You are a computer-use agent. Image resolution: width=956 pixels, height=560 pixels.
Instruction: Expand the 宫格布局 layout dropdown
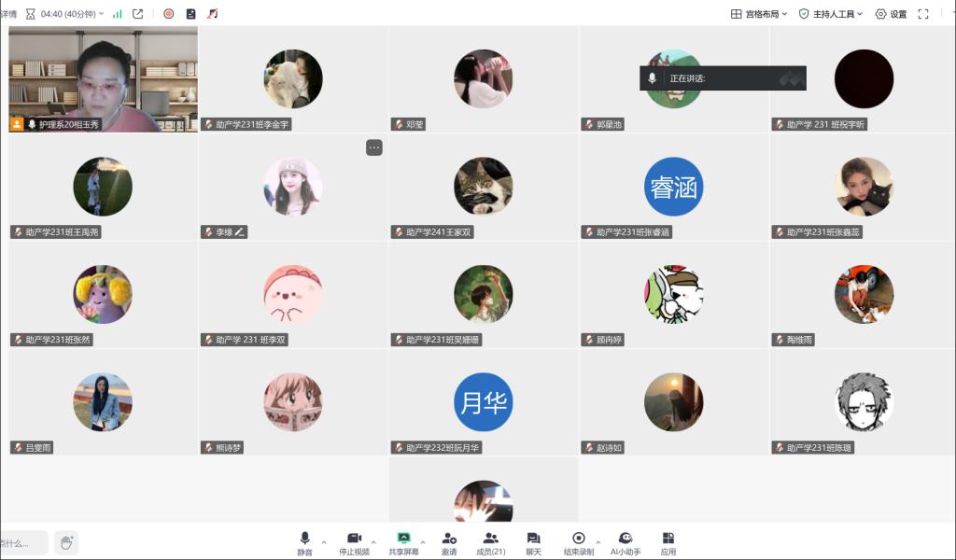point(759,14)
